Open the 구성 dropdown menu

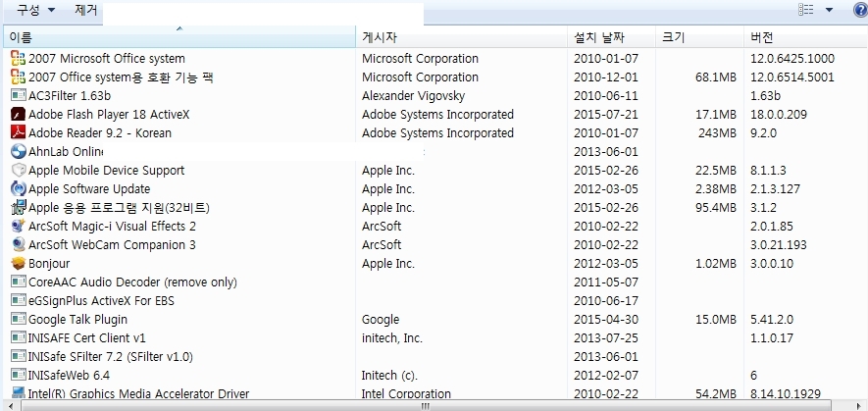pos(35,10)
